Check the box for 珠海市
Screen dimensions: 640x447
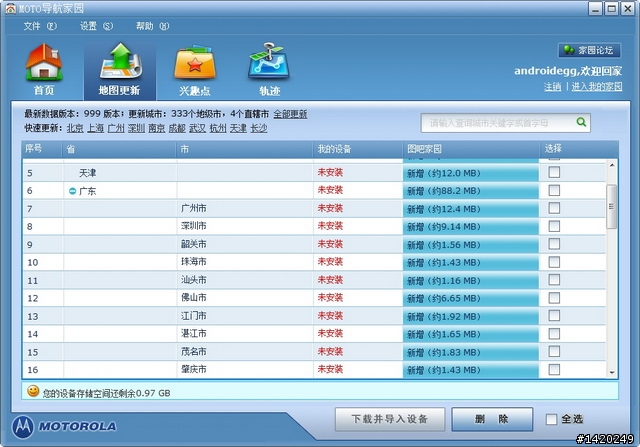(x=554, y=262)
